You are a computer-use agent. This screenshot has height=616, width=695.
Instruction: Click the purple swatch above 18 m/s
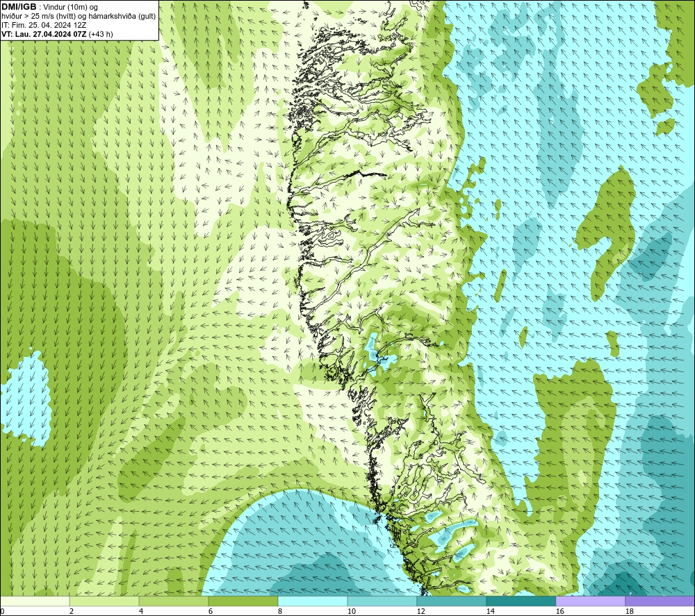(x=660, y=601)
